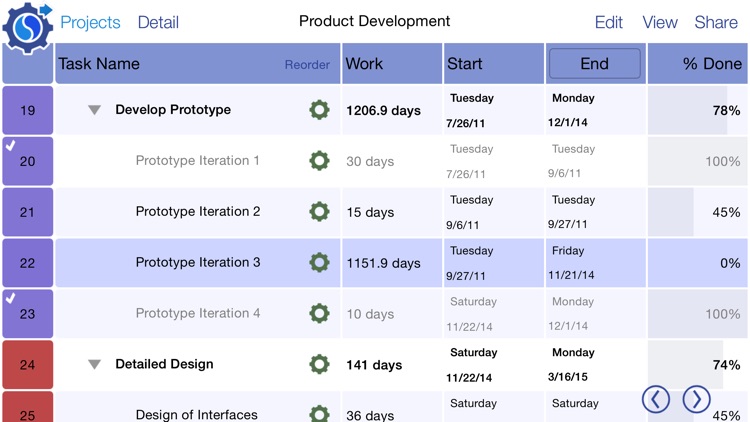Open the View menu
The width and height of the screenshot is (750, 422).
tap(660, 22)
